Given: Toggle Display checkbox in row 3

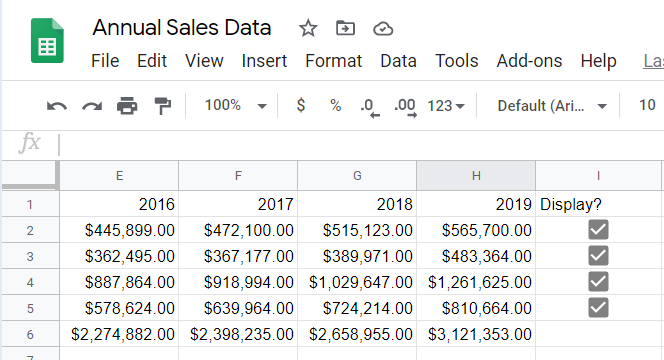Looking at the screenshot, I should [598, 256].
